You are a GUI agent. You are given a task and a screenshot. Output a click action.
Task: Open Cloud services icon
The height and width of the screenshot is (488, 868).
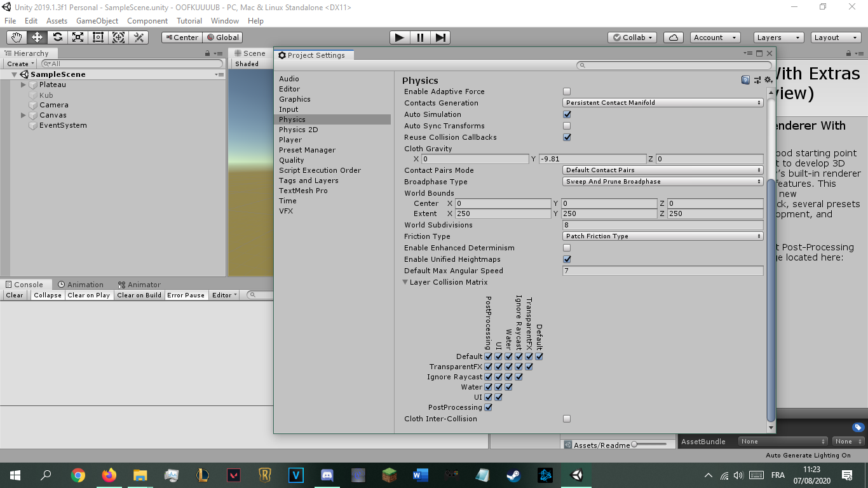pyautogui.click(x=674, y=37)
